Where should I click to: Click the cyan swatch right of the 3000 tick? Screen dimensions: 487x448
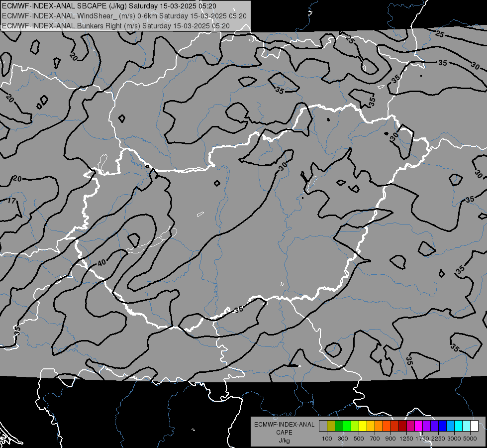click(x=459, y=426)
